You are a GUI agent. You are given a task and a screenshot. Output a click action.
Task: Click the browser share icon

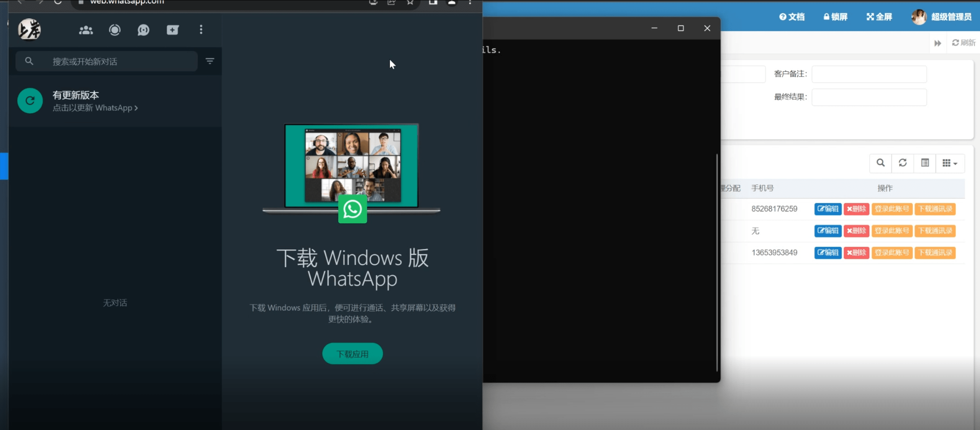392,2
